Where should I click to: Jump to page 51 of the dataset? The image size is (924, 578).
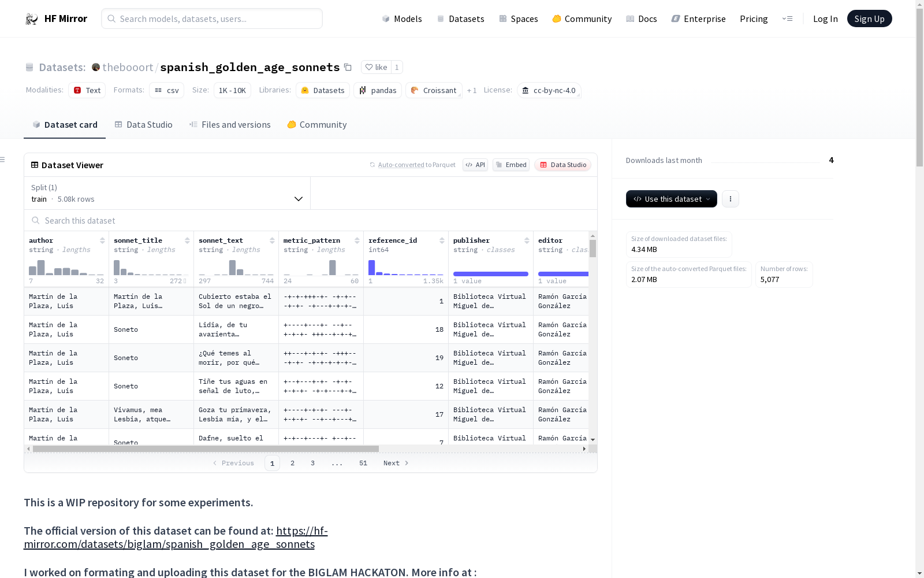tap(363, 463)
